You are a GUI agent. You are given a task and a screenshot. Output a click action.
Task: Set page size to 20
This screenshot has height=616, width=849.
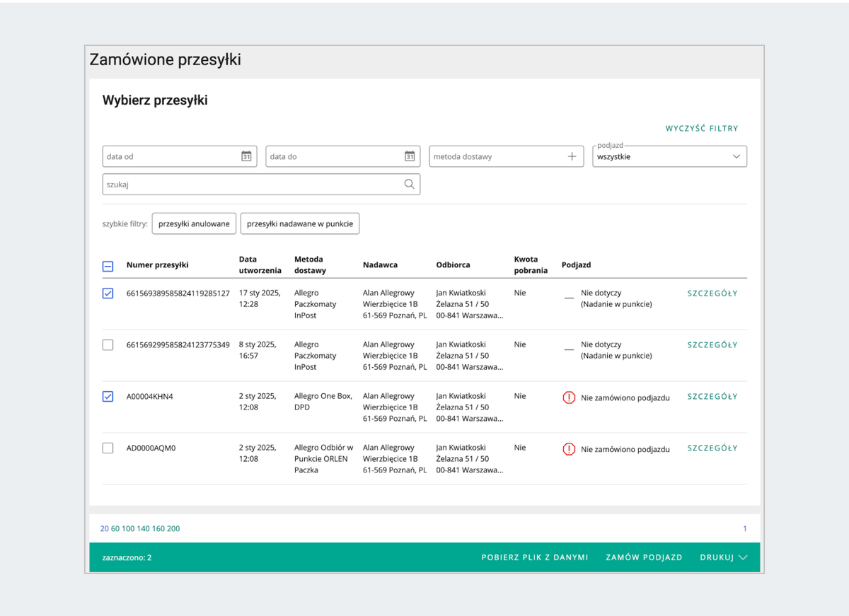tap(105, 529)
